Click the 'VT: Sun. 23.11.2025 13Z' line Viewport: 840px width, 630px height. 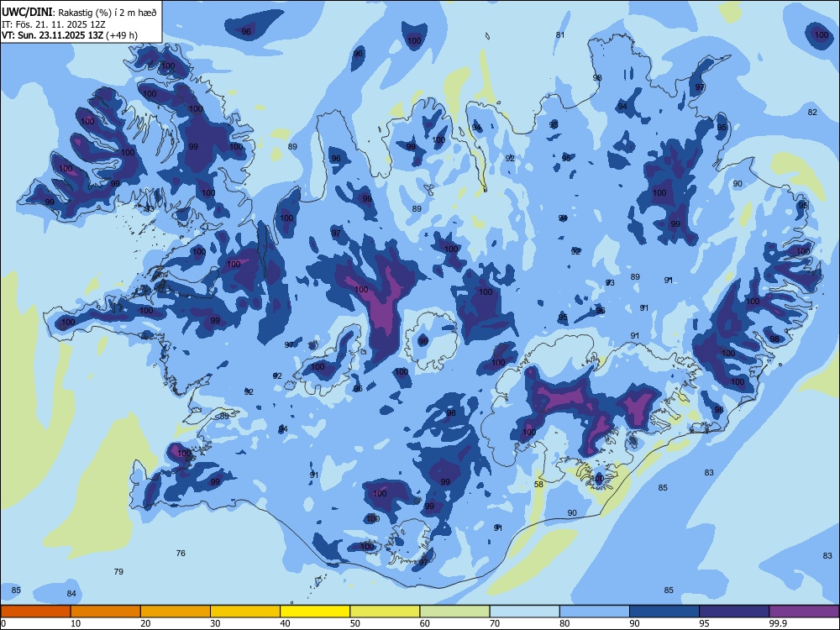[52, 35]
